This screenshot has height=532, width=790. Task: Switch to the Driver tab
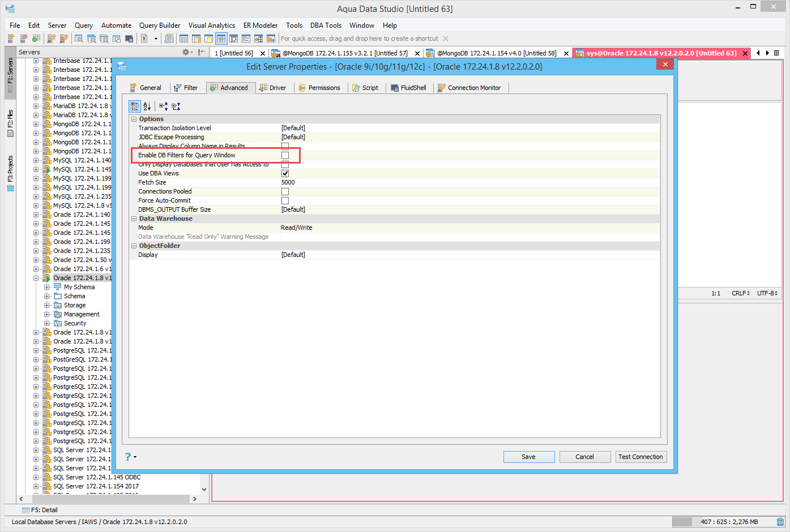point(272,88)
